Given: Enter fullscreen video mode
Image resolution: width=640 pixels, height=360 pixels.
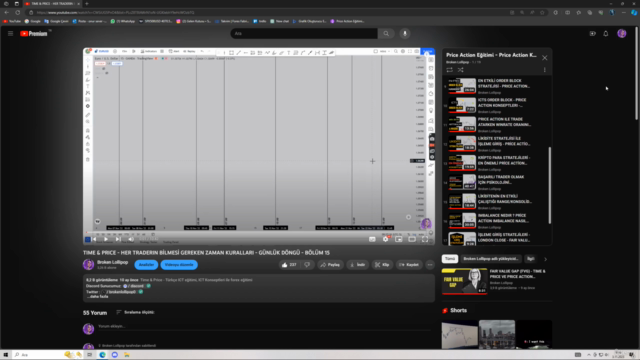Looking at the screenshot, I should pos(425,239).
